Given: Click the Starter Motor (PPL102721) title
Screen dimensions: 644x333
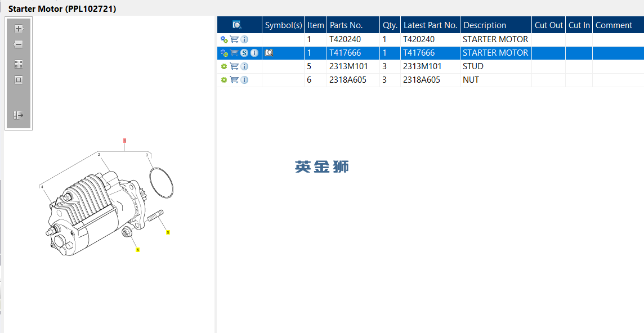Looking at the screenshot, I should (x=62, y=8).
